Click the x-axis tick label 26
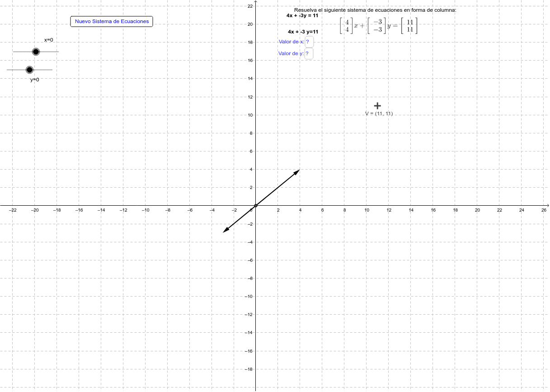550x392 pixels. tap(544, 210)
